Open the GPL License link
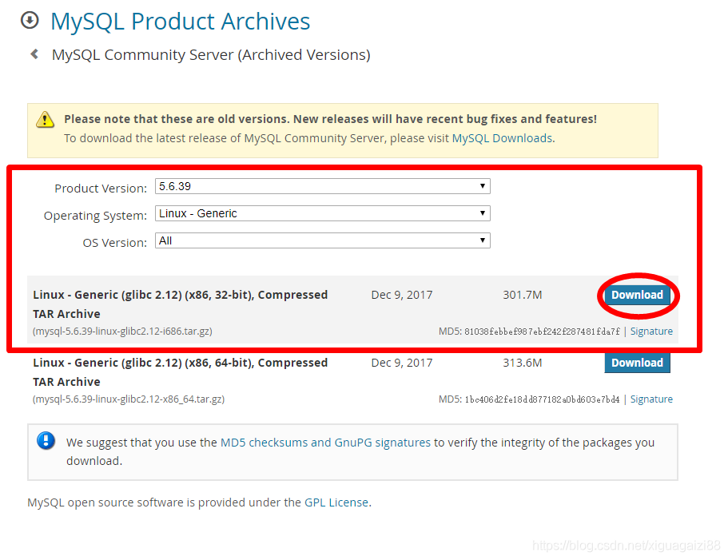The height and width of the screenshot is (560, 728). [336, 502]
